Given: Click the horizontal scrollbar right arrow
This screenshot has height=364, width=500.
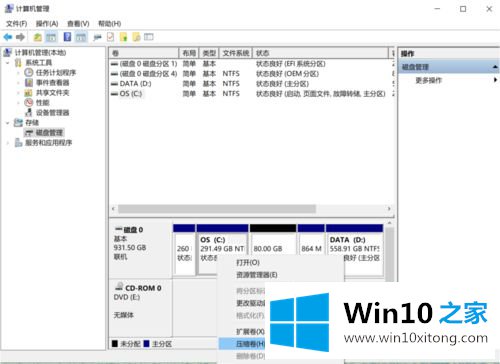Looking at the screenshot, I should coord(389,209).
